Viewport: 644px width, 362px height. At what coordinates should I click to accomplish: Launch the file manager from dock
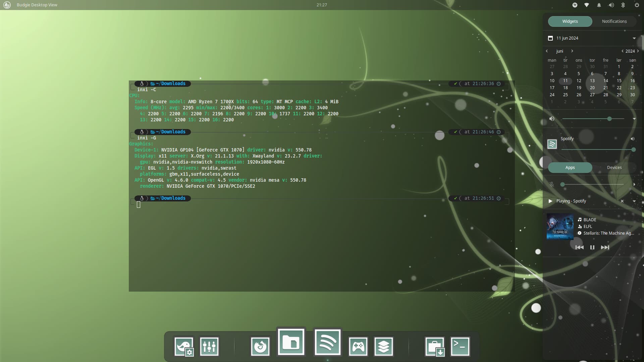tap(291, 342)
